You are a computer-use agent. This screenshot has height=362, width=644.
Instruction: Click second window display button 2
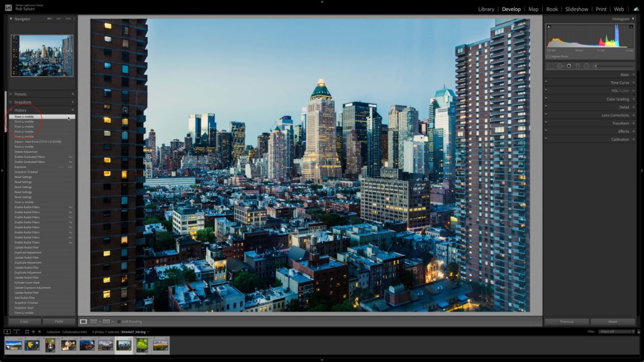[x=16, y=332]
